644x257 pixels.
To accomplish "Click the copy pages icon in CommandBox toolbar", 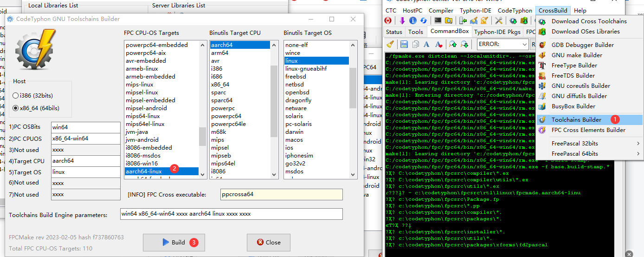I will pyautogui.click(x=416, y=44).
